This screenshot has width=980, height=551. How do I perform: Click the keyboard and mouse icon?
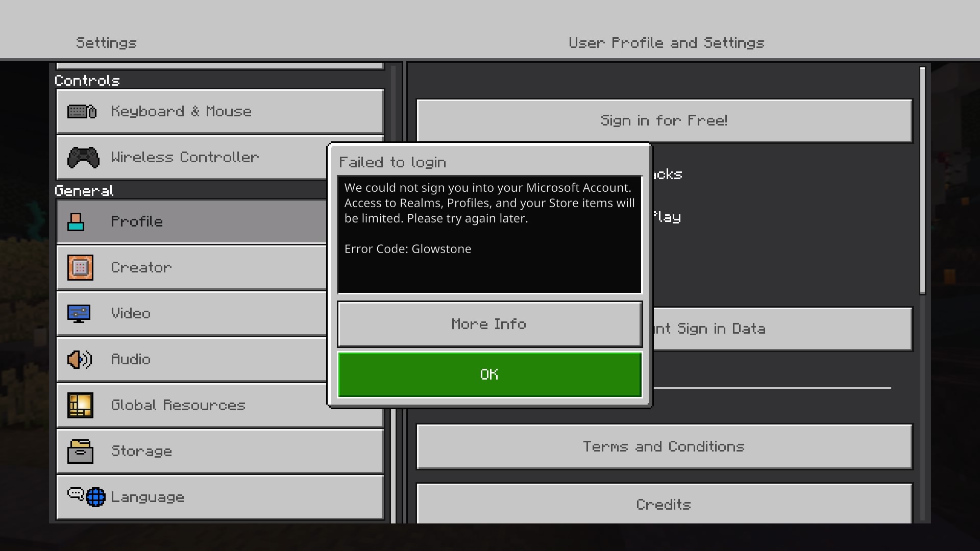[82, 111]
